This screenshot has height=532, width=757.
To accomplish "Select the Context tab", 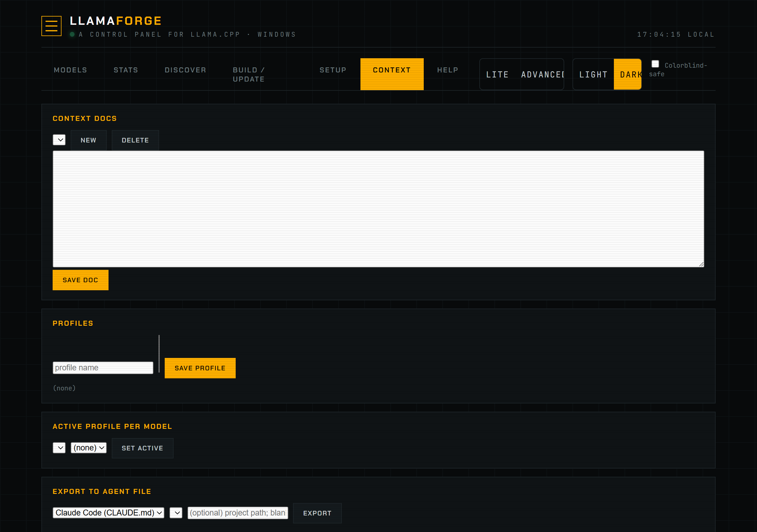I will point(392,74).
